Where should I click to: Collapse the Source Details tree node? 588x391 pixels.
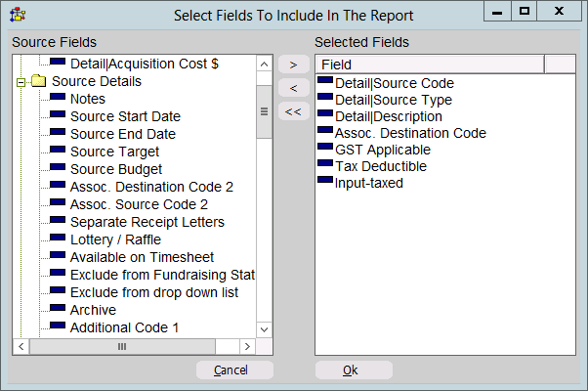click(x=21, y=82)
